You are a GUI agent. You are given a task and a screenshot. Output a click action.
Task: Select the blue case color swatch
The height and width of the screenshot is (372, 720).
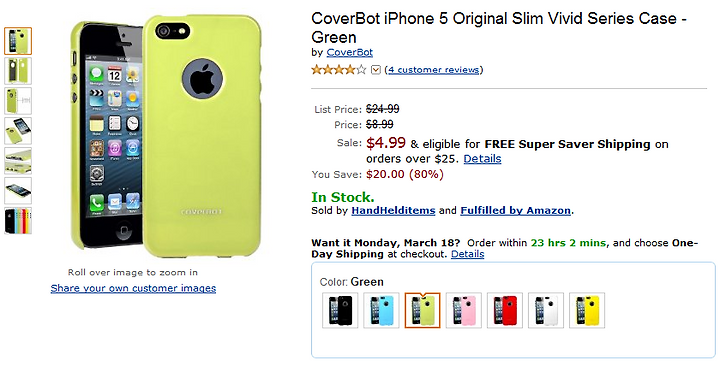(381, 310)
